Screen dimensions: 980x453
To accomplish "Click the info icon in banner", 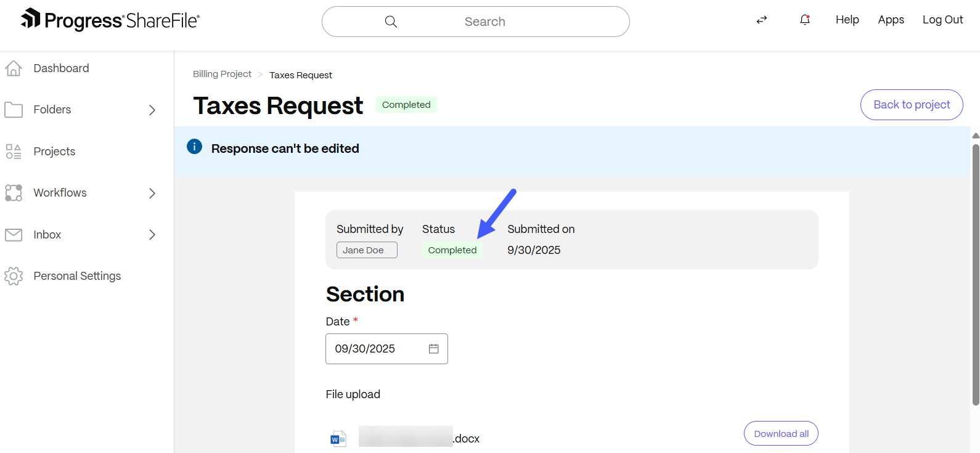I will point(194,147).
